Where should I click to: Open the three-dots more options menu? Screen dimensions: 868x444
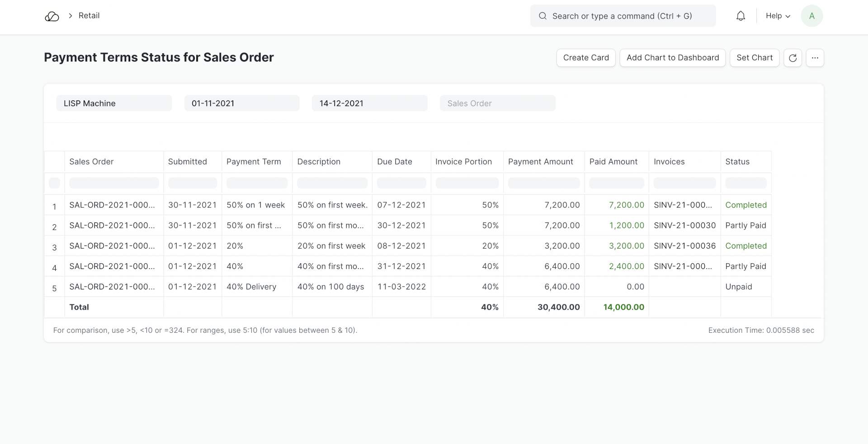[815, 58]
